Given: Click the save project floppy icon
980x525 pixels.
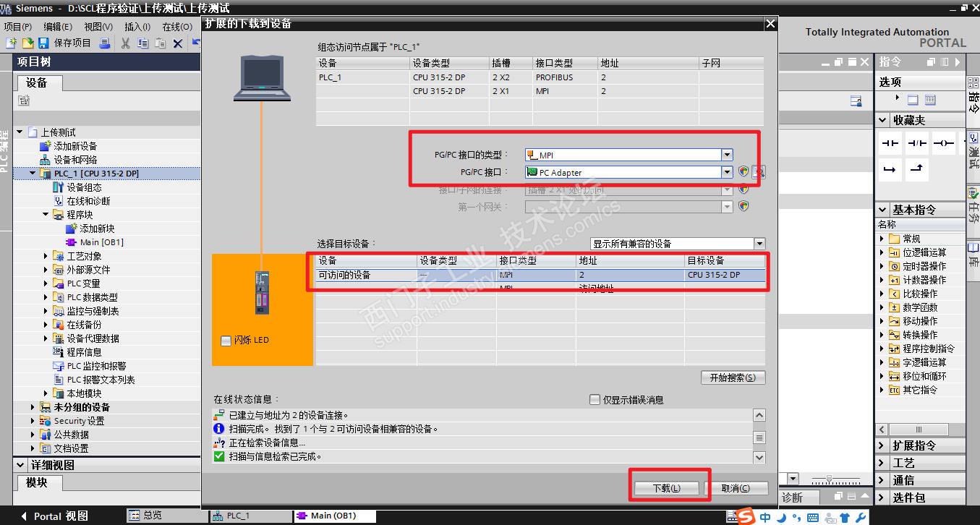Looking at the screenshot, I should [43, 43].
